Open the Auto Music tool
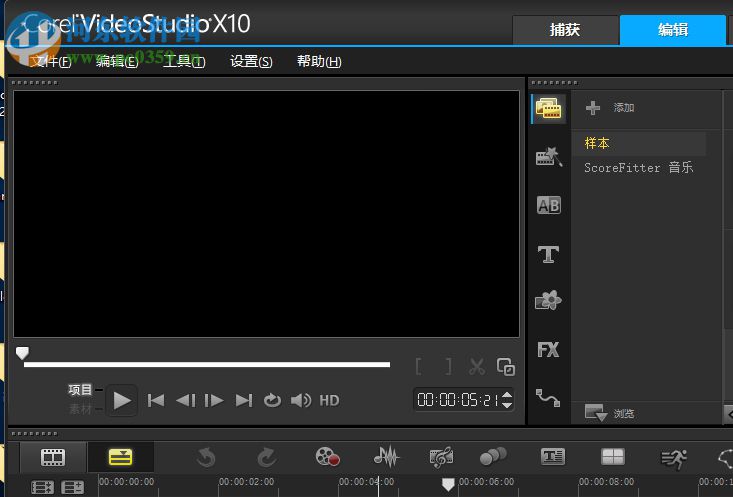 tap(441, 457)
